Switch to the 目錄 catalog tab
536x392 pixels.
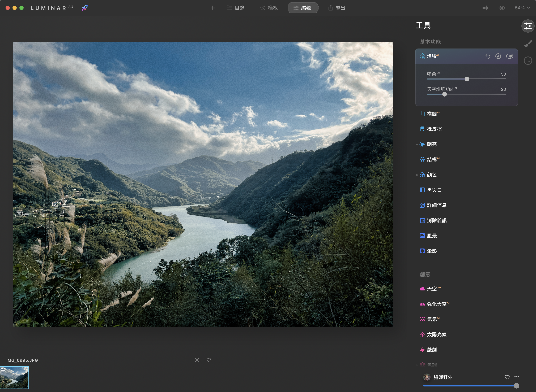(x=236, y=8)
